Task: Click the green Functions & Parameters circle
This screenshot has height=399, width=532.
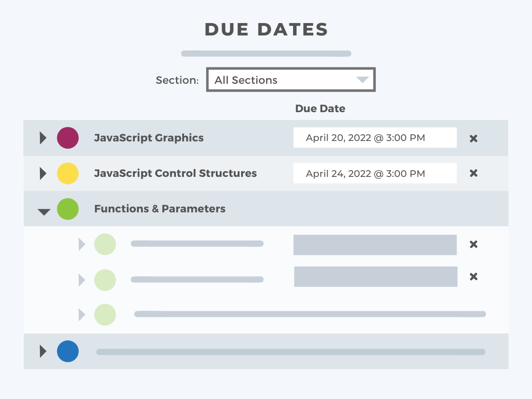Action: click(x=68, y=209)
